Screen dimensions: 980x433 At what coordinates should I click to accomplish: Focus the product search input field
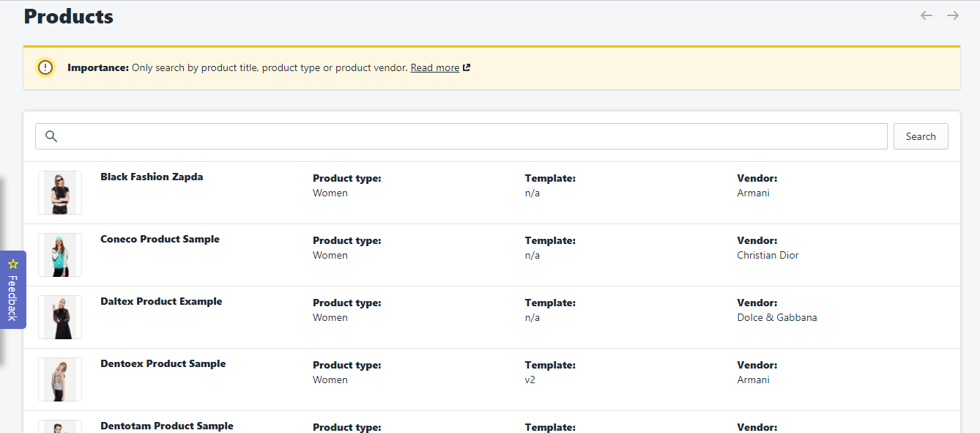pyautogui.click(x=461, y=136)
